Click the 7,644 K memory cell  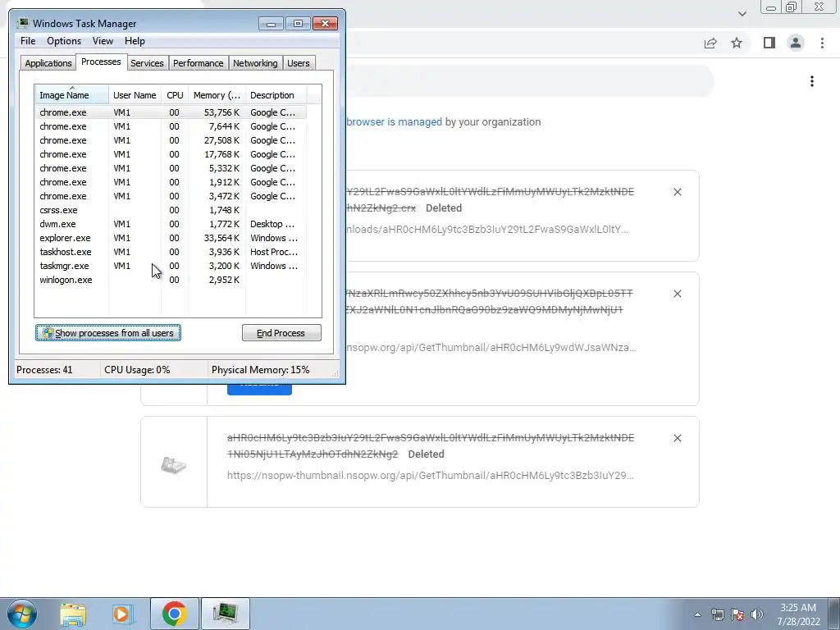click(x=224, y=126)
